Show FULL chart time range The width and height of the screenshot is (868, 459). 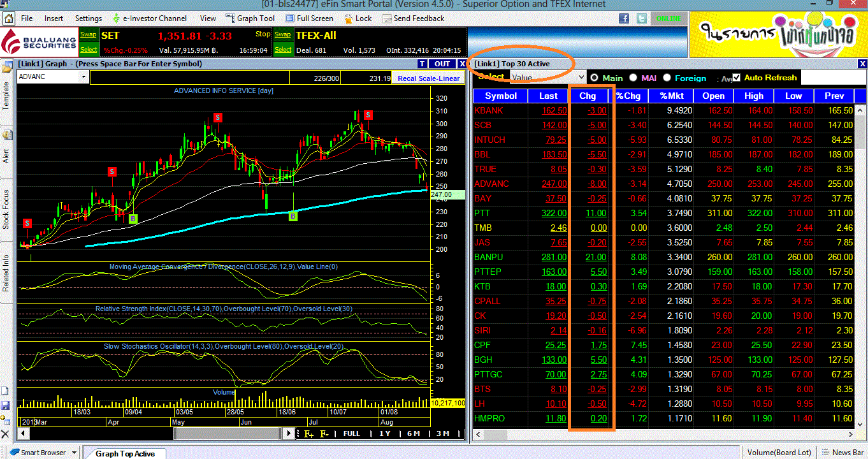[352, 434]
